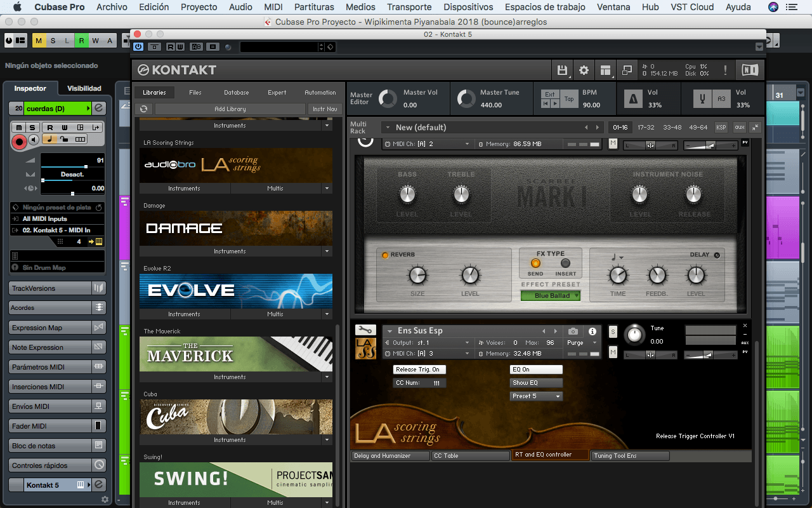
Task: Click the camera snapshot icon for Ens Sus Esp
Action: coord(573,331)
